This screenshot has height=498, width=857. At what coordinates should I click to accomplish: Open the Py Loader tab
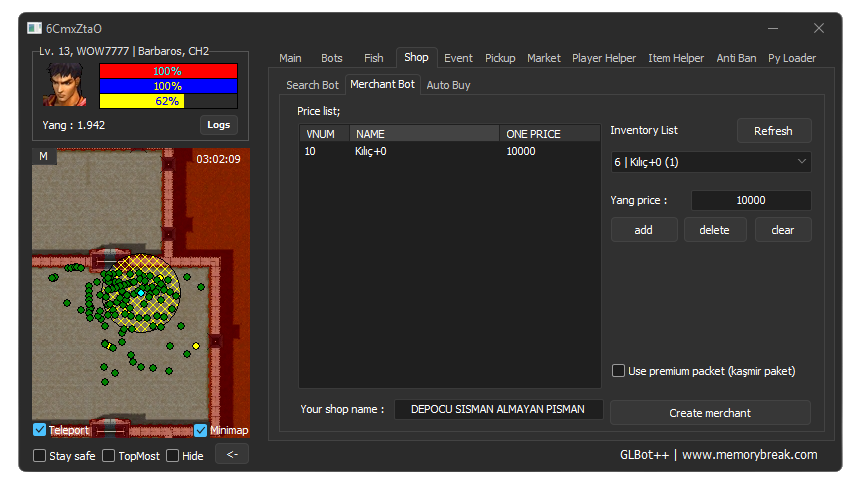[792, 58]
